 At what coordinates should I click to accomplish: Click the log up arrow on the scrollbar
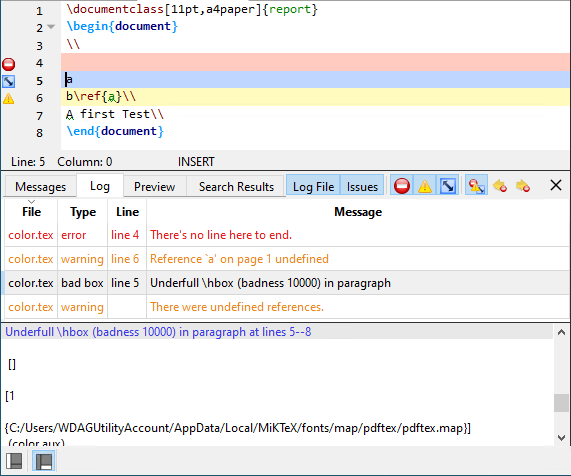561,332
